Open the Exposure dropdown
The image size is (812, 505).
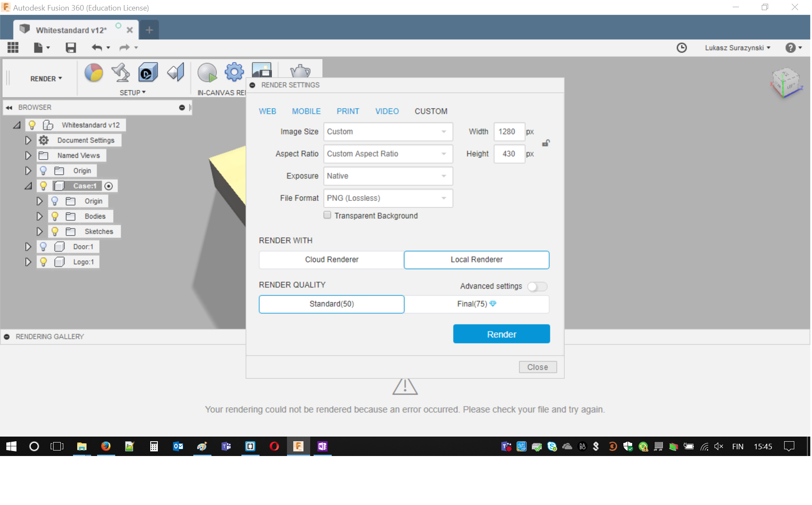point(389,176)
